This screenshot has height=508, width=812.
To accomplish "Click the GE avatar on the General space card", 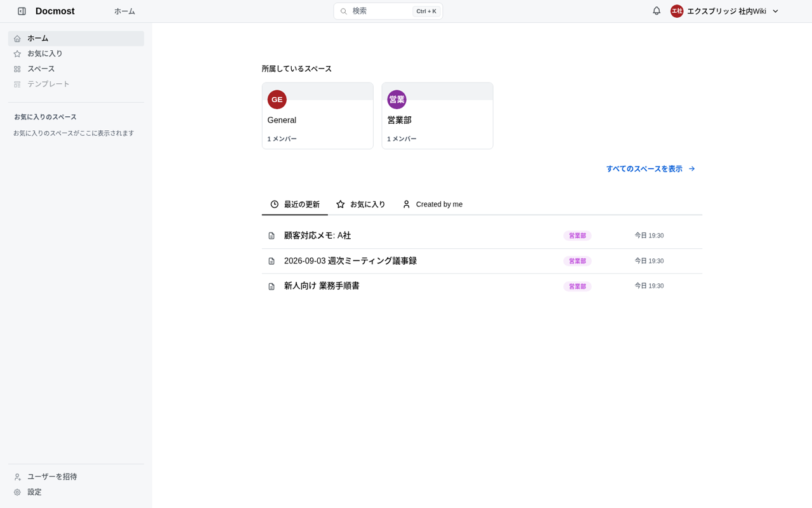I will tap(277, 100).
